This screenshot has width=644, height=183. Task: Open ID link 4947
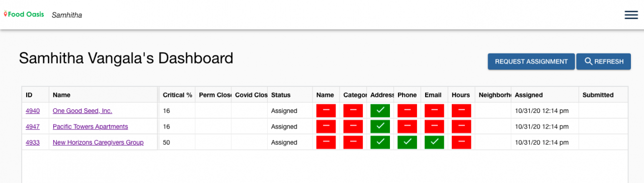[x=33, y=127]
